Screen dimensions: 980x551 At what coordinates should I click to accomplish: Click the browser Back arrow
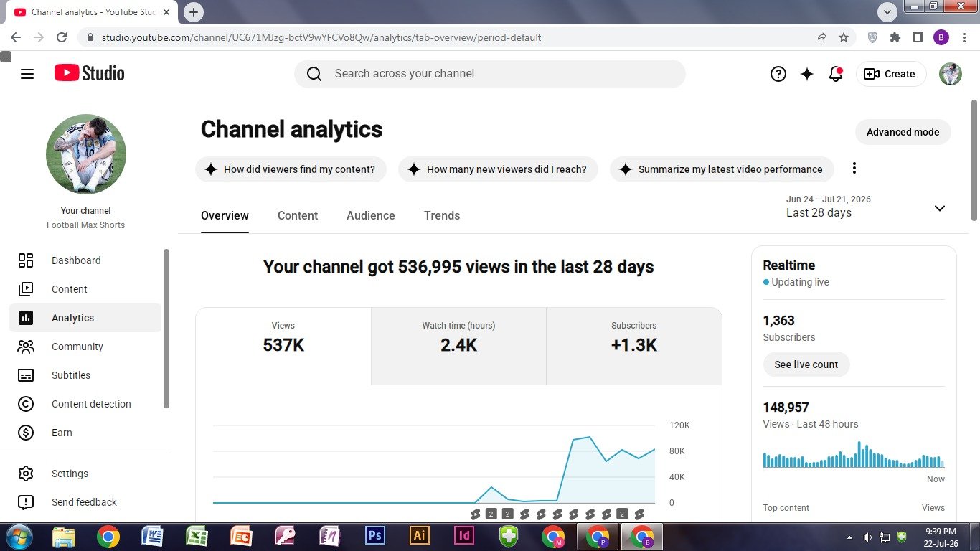point(16,37)
